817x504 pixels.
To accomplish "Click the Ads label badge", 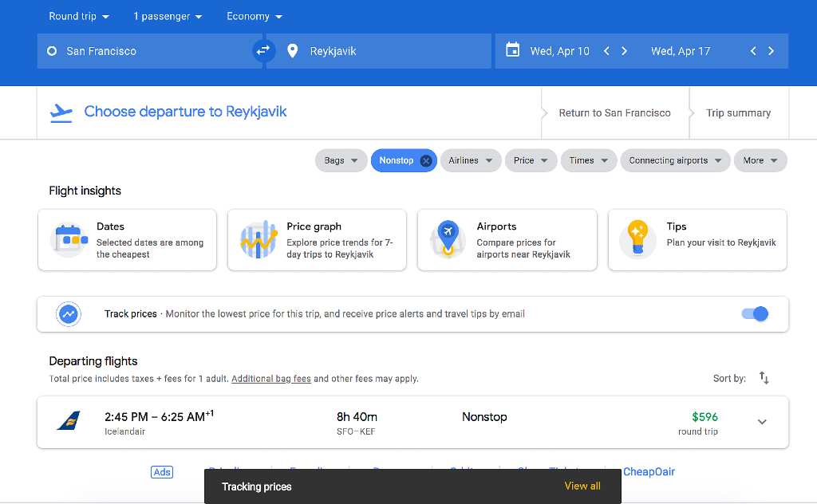I will point(162,472).
